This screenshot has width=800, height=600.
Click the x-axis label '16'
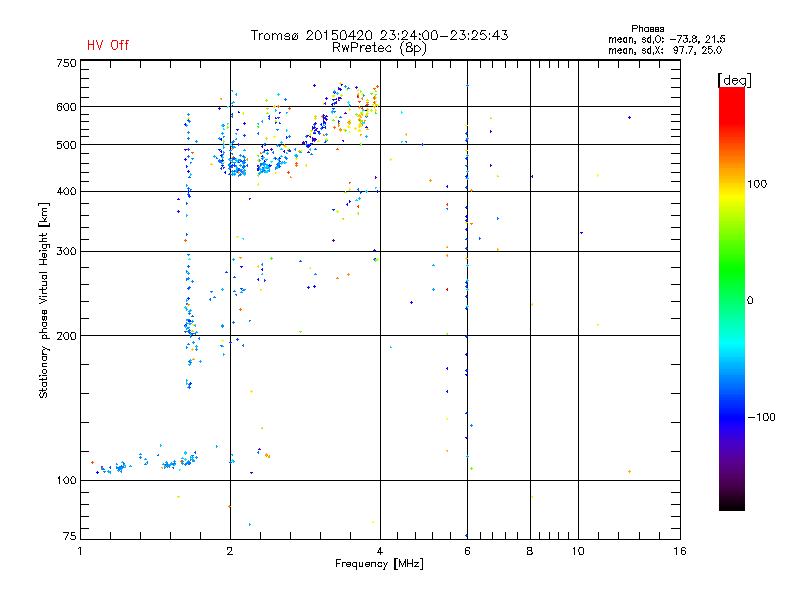tap(680, 551)
